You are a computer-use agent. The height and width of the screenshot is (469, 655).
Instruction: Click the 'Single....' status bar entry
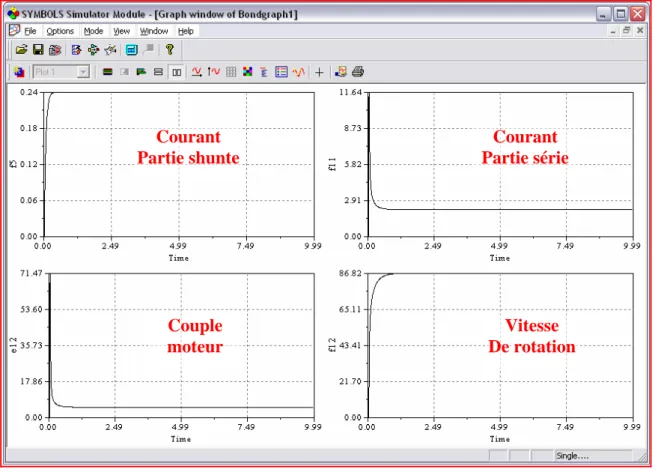pyautogui.click(x=572, y=456)
